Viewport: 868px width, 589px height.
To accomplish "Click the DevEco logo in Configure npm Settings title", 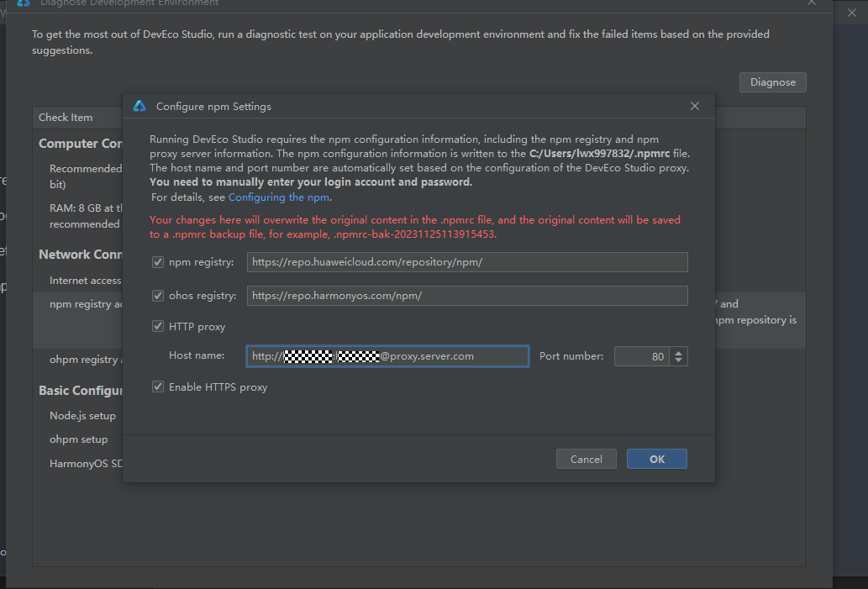I will 140,106.
